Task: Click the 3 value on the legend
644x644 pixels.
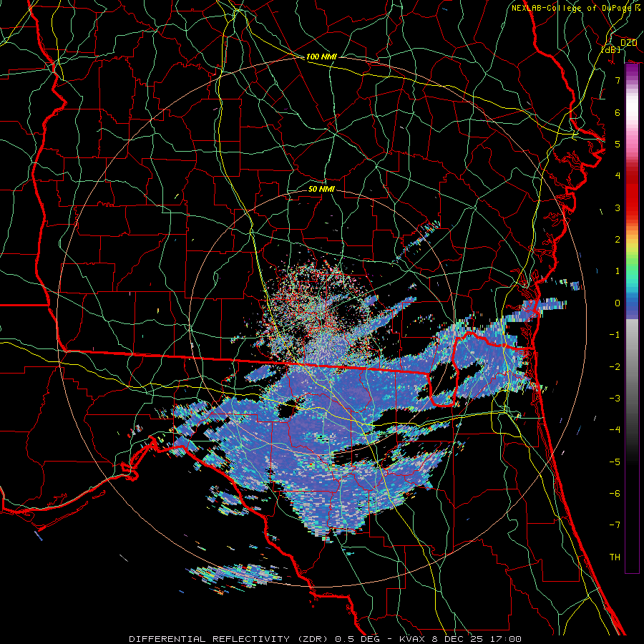Action: coord(618,208)
